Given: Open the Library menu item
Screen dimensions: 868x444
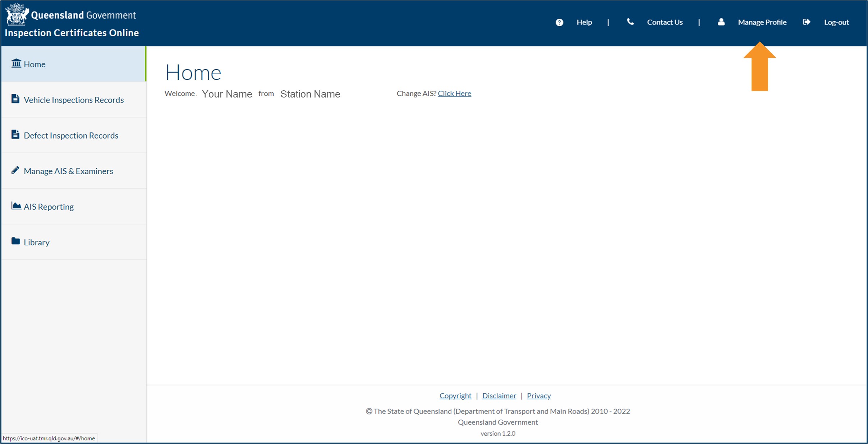Looking at the screenshot, I should (74, 242).
